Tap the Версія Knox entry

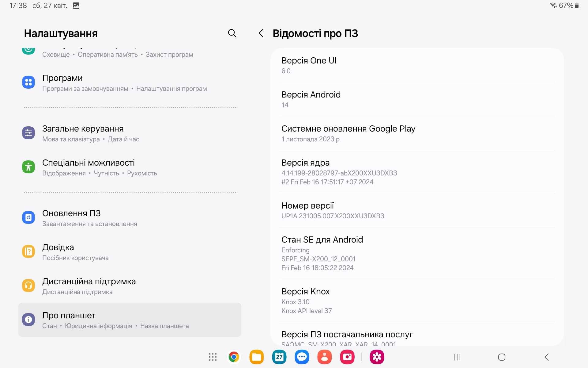pyautogui.click(x=417, y=301)
